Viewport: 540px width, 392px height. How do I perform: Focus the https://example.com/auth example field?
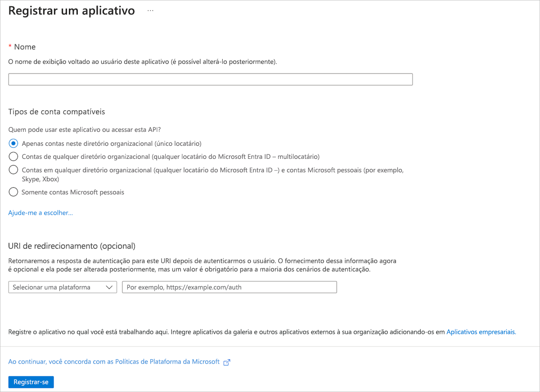click(229, 287)
